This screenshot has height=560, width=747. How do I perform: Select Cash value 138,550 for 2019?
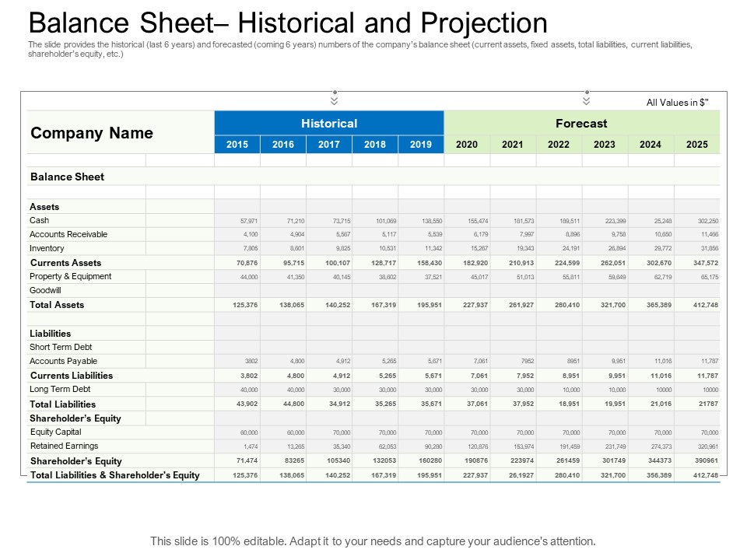click(432, 221)
